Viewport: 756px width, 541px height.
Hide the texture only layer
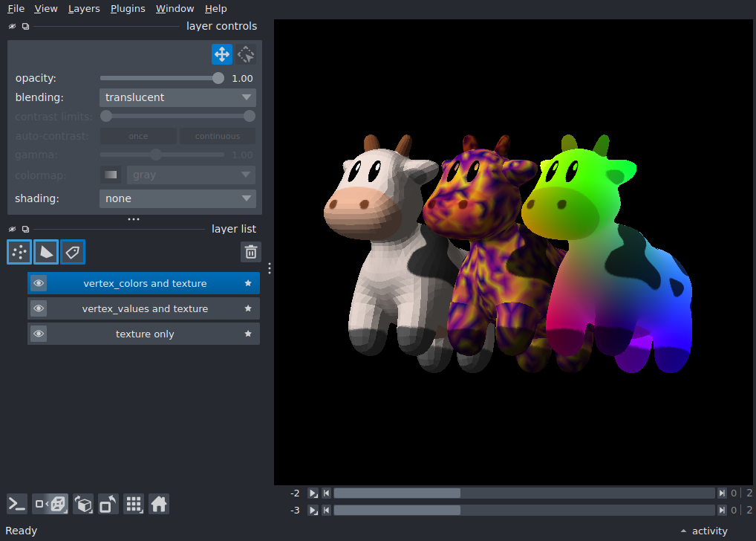click(x=39, y=334)
